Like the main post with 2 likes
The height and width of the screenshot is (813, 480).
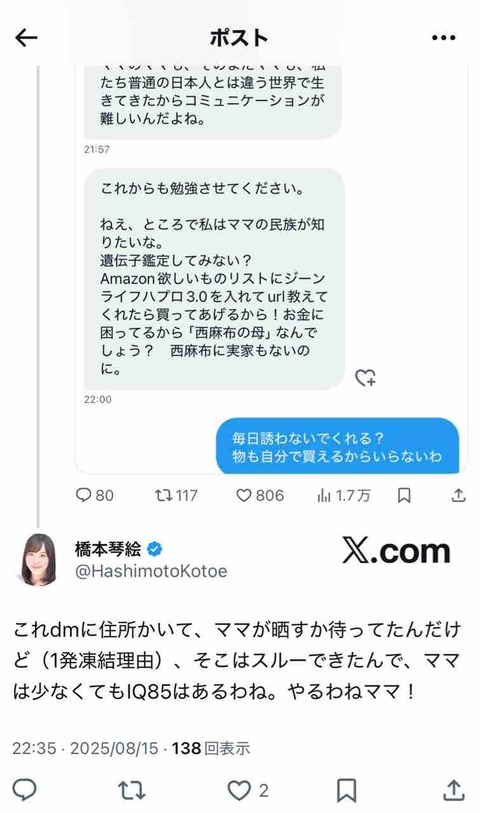coord(248,790)
